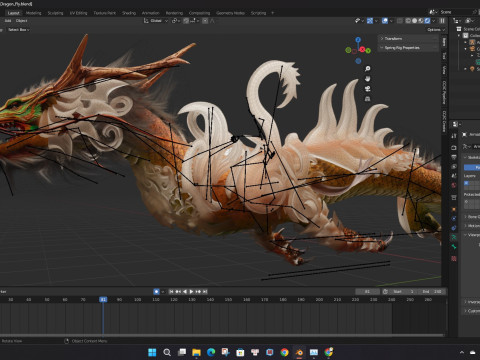Screen dimensions: 480x360
Task: Jump to next keyframe button
Action: [x=198, y=292]
